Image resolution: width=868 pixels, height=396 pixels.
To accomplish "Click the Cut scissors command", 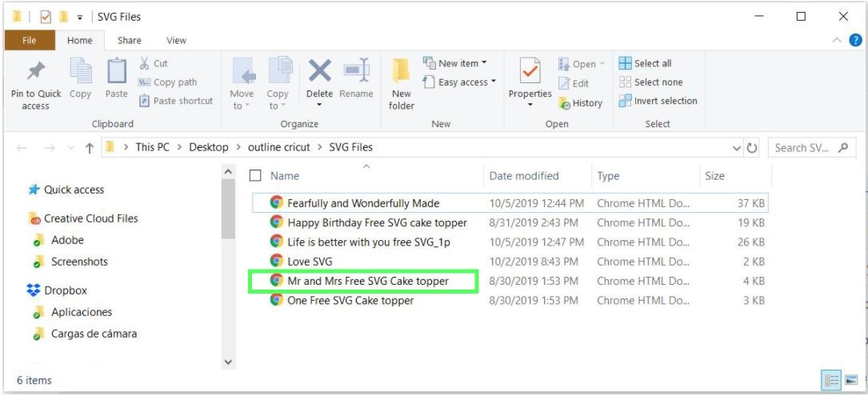I will [154, 63].
